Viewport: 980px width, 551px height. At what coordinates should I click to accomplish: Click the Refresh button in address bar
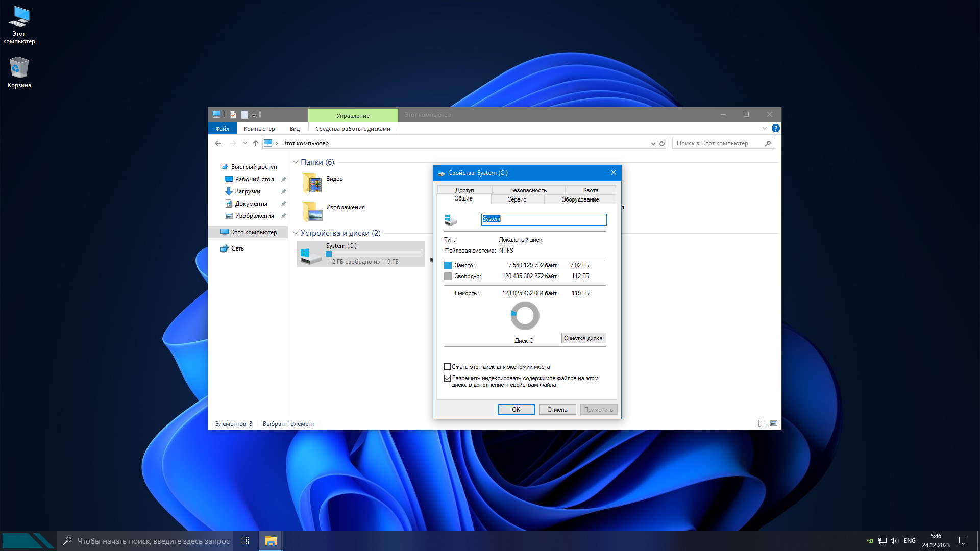pos(662,143)
